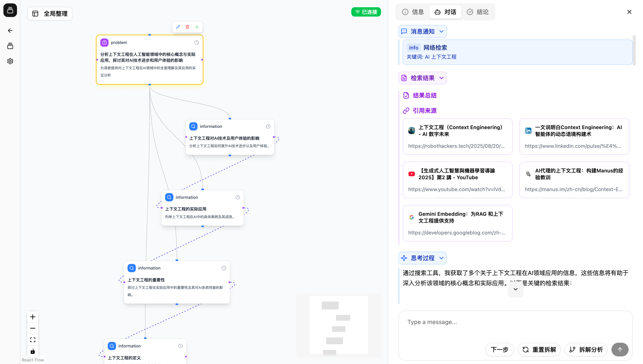The height and width of the screenshot is (364, 643).
Task: Zoom in with the plus canvas control
Action: tap(33, 317)
